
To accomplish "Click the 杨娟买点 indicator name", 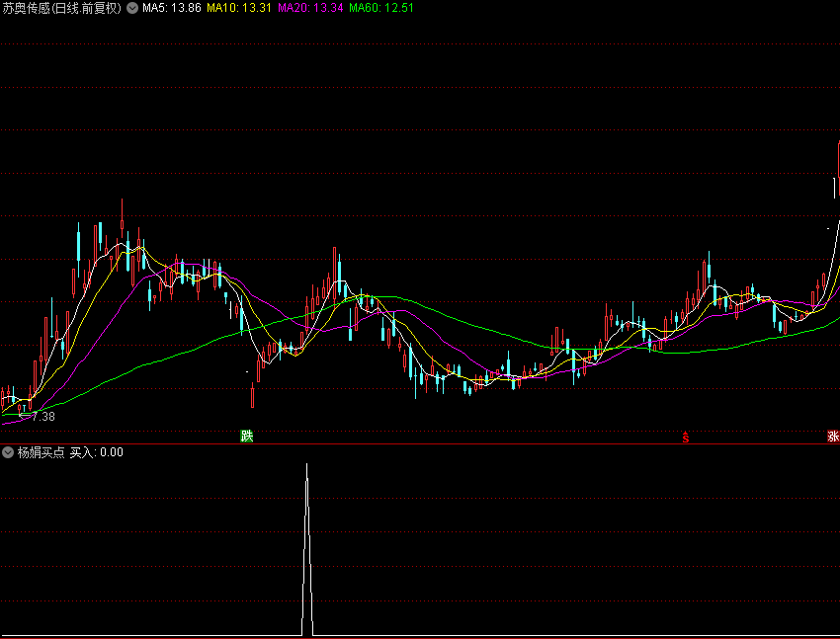I will click(41, 452).
